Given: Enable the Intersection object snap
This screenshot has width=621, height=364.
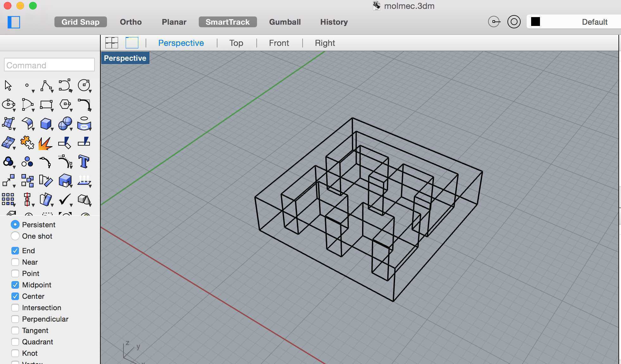Looking at the screenshot, I should [x=15, y=308].
